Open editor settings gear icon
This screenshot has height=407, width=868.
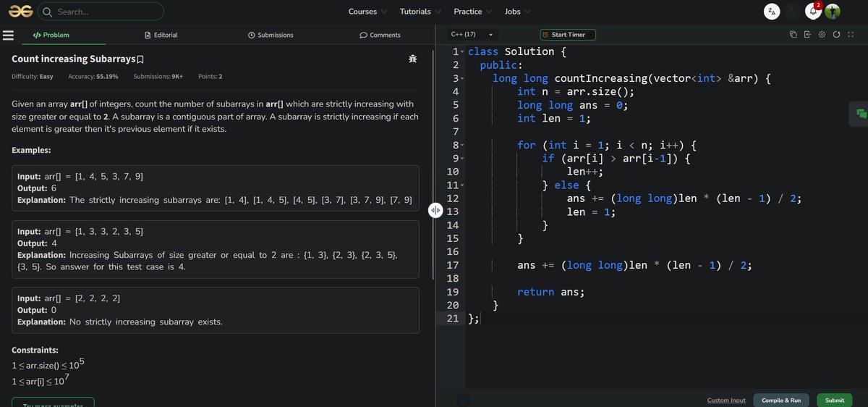(822, 35)
